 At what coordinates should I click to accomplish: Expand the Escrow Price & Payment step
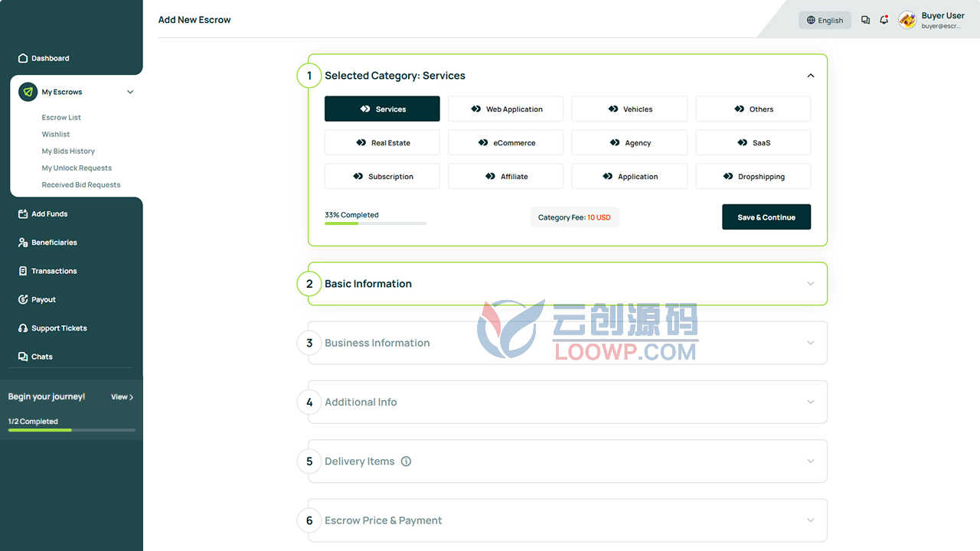click(567, 520)
